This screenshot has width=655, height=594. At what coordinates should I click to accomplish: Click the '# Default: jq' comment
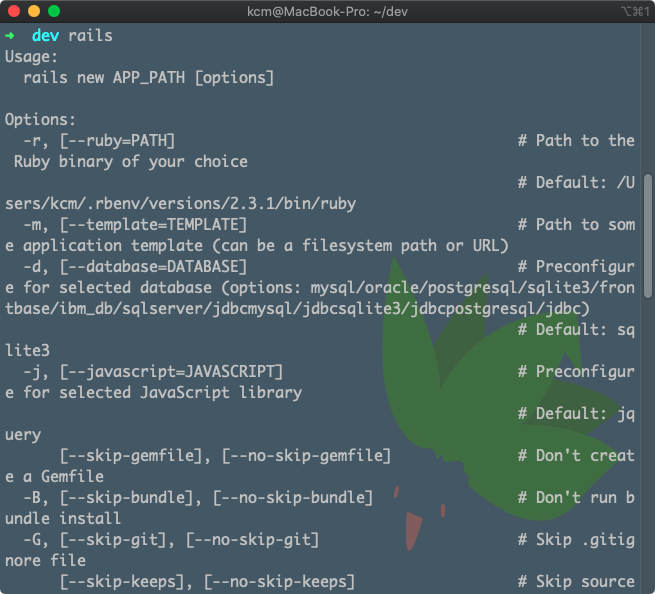[576, 414]
